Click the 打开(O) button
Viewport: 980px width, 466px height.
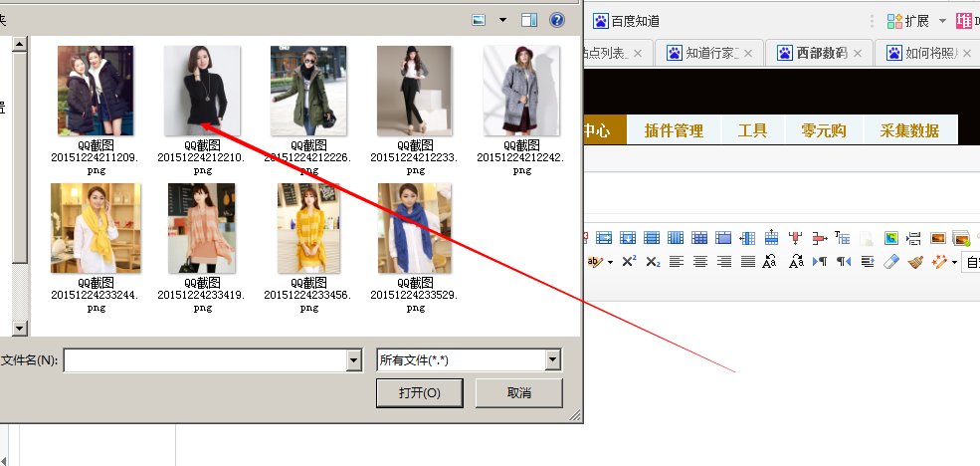pos(420,393)
